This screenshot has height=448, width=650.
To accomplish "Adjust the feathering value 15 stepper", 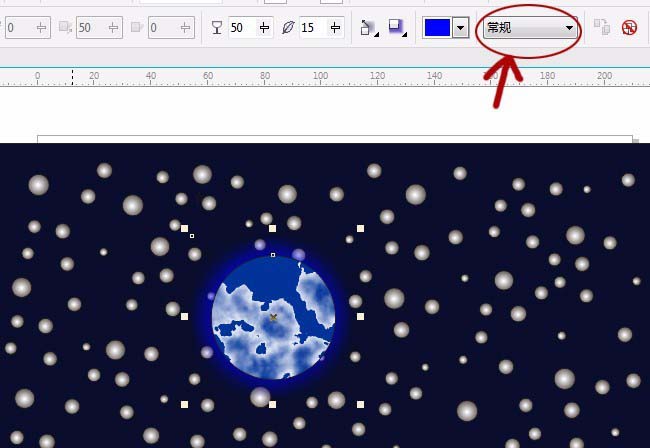I will pyautogui.click(x=335, y=28).
